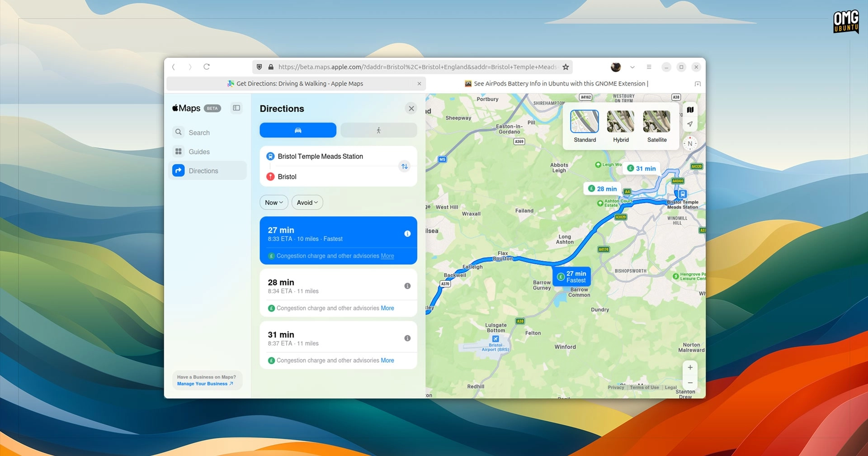
Task: Open Guides in the Maps sidebar
Action: point(208,152)
